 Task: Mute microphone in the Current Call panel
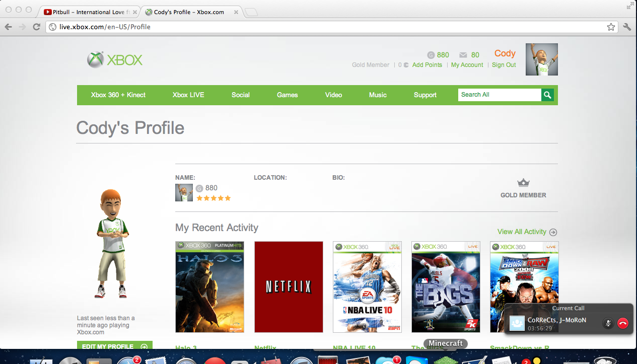tap(608, 323)
